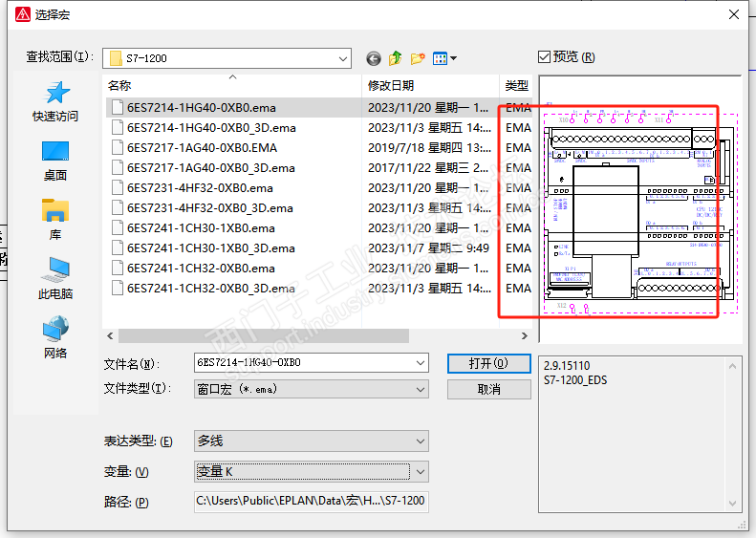Image resolution: width=756 pixels, height=538 pixels.
Task: Click file icon of 6ES7231-4HF32-0XB0.ema
Action: [x=118, y=187]
